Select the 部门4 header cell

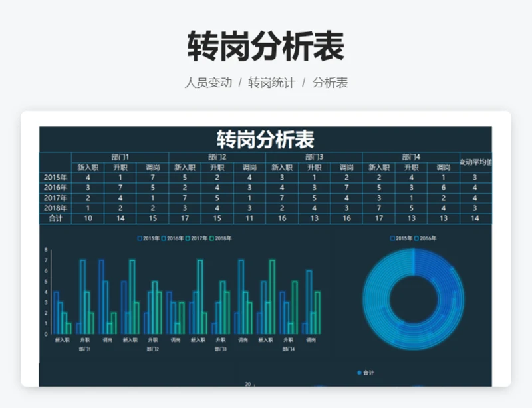click(410, 157)
